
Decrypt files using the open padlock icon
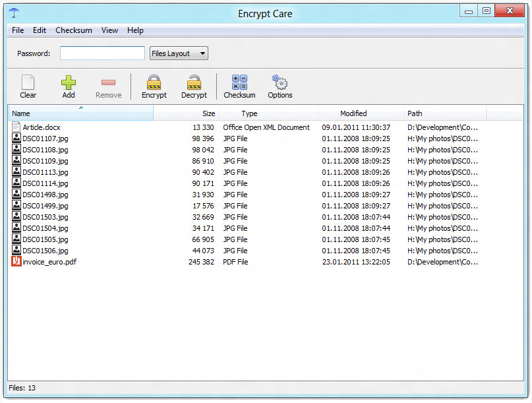pos(194,82)
